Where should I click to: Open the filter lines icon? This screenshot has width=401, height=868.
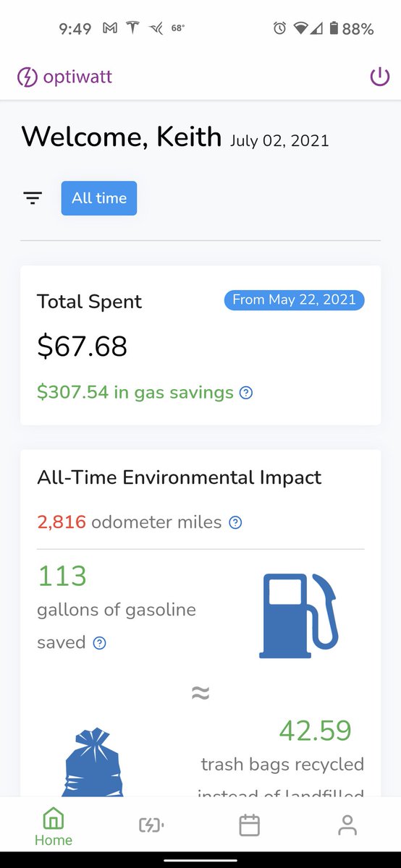click(33, 198)
